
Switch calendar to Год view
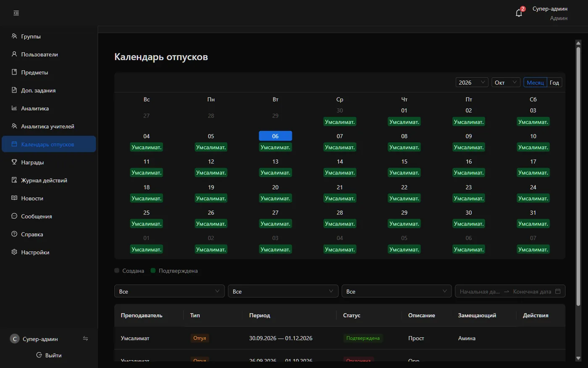(x=554, y=82)
